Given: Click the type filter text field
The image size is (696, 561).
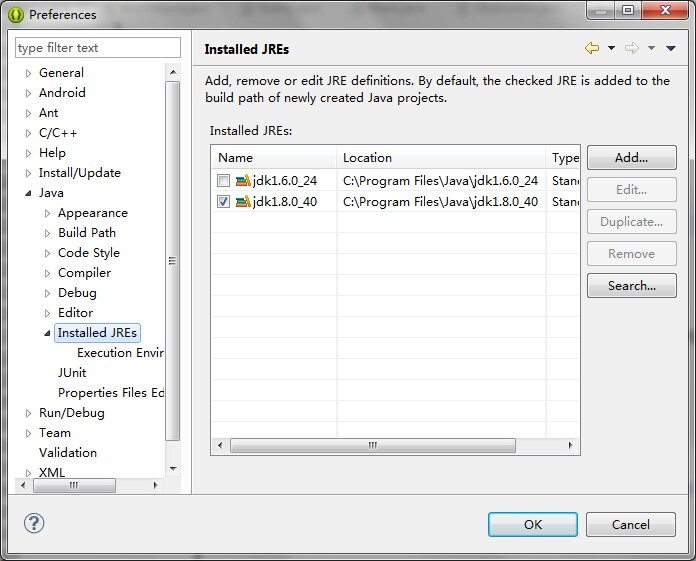Looking at the screenshot, I should pyautogui.click(x=98, y=47).
